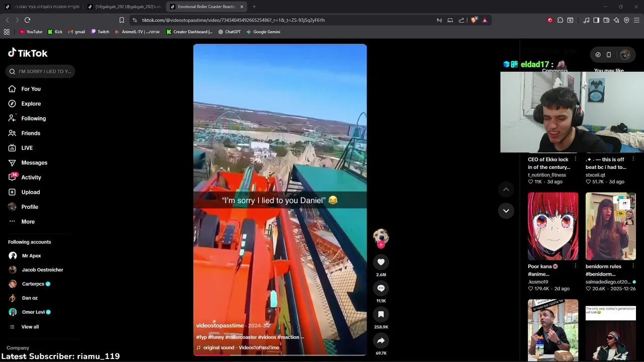Follow creator via red plus badge

381,245
